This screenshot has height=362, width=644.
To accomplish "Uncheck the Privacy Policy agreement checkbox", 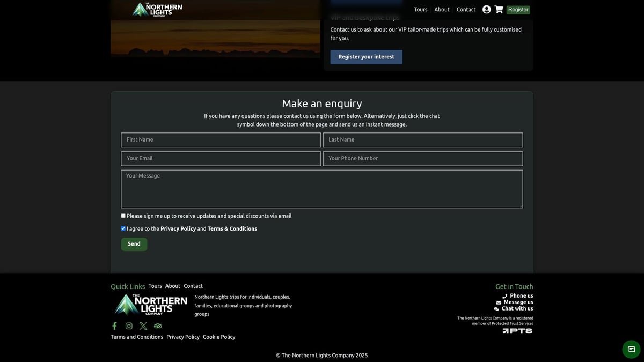I will [x=123, y=228].
